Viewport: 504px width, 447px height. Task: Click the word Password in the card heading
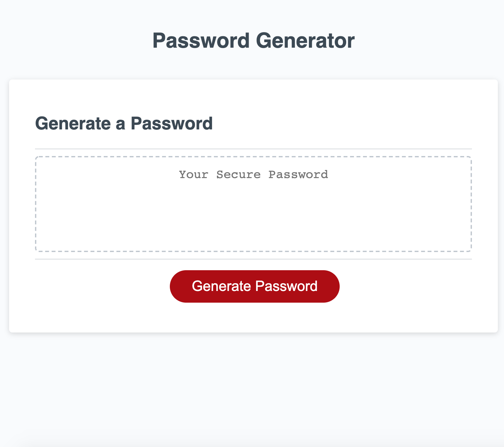click(171, 124)
